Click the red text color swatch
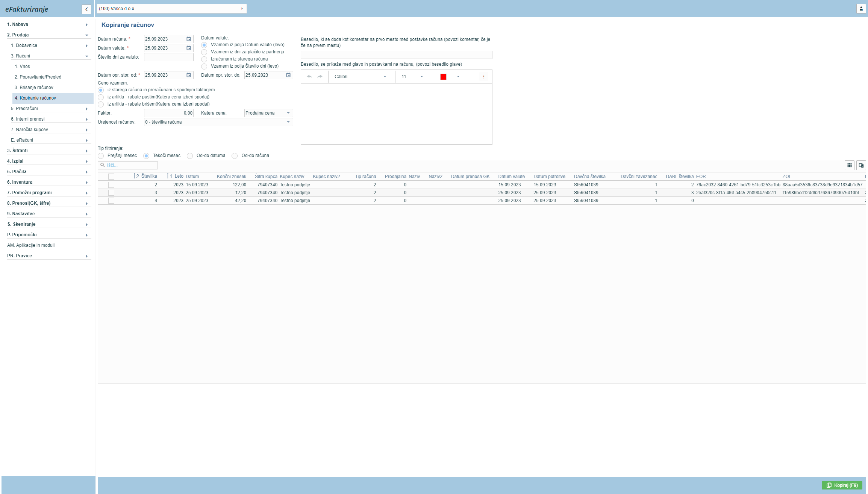 click(443, 77)
